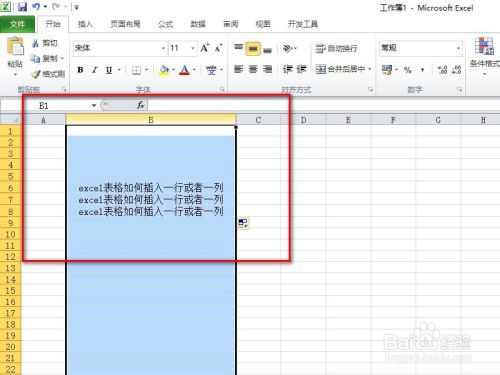Open the Merge and Center dropdown arrow
This screenshot has height=375, width=500.
[370, 69]
